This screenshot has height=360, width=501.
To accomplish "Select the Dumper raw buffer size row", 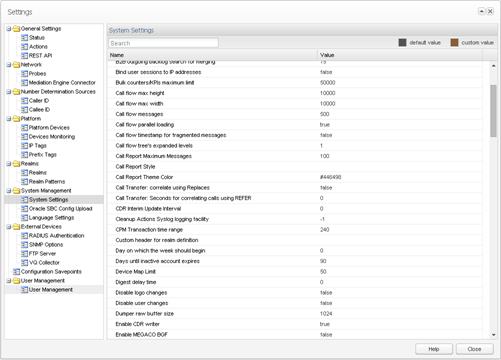I will tap(295, 314).
